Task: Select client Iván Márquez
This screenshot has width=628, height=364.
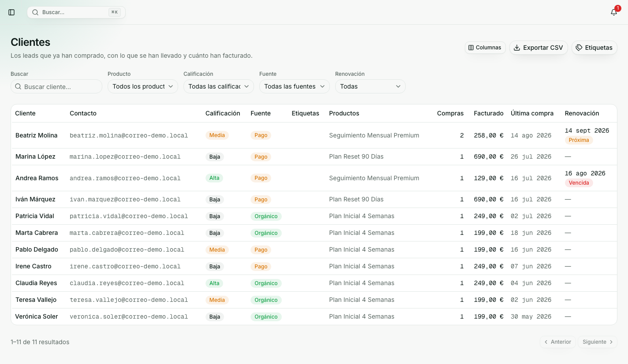Action: tap(35, 199)
